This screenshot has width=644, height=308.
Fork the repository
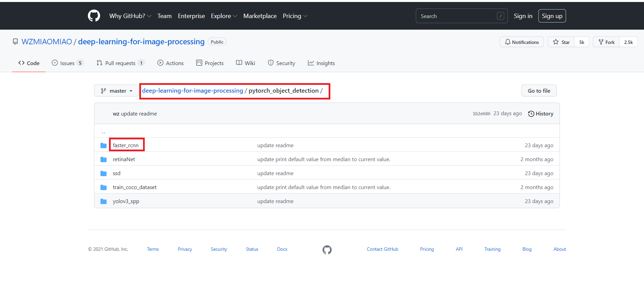[x=606, y=42]
